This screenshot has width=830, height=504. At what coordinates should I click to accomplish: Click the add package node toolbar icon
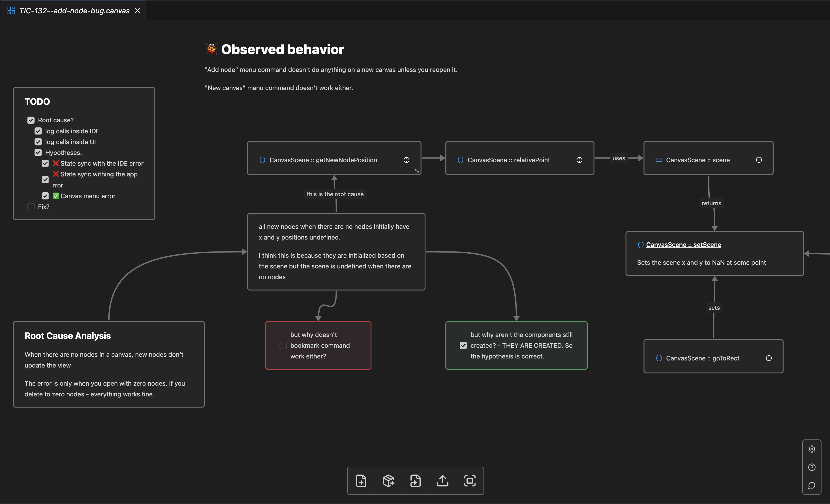[388, 481]
